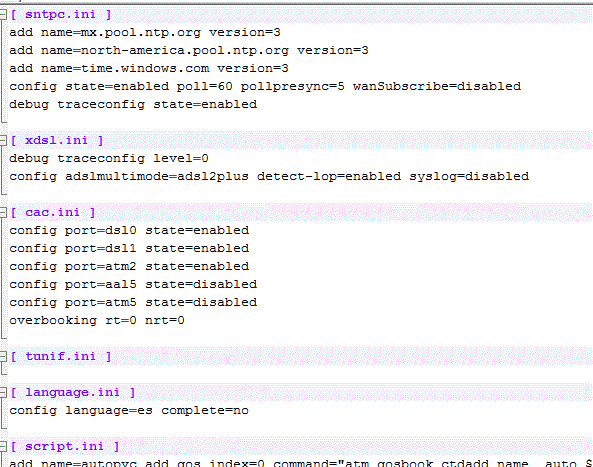593x467 pixels.
Task: Click the [ xdsl.ini ] section header
Action: click(57, 141)
